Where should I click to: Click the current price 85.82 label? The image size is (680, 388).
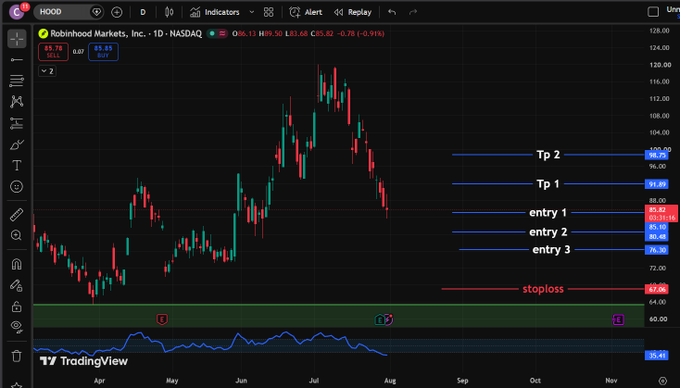coord(661,213)
